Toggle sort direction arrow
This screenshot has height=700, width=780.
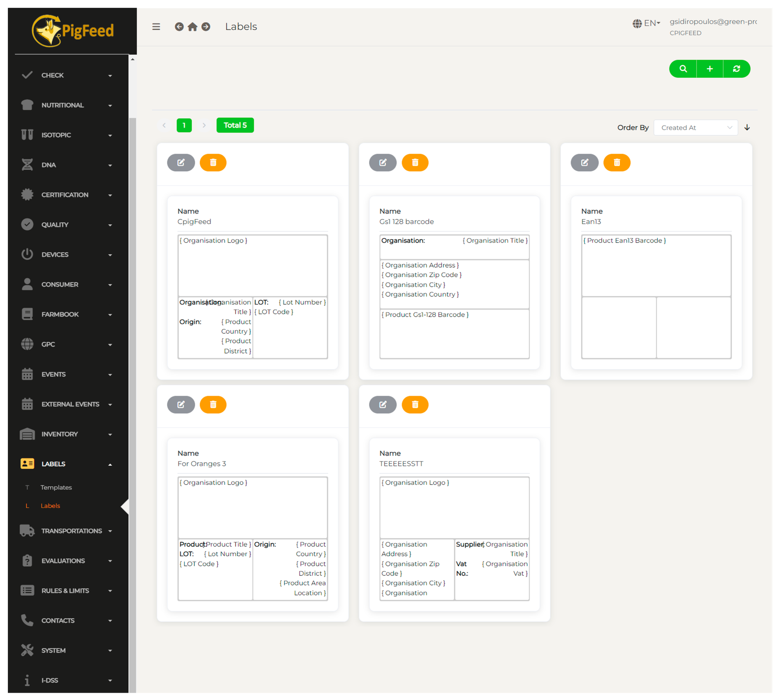(x=747, y=128)
